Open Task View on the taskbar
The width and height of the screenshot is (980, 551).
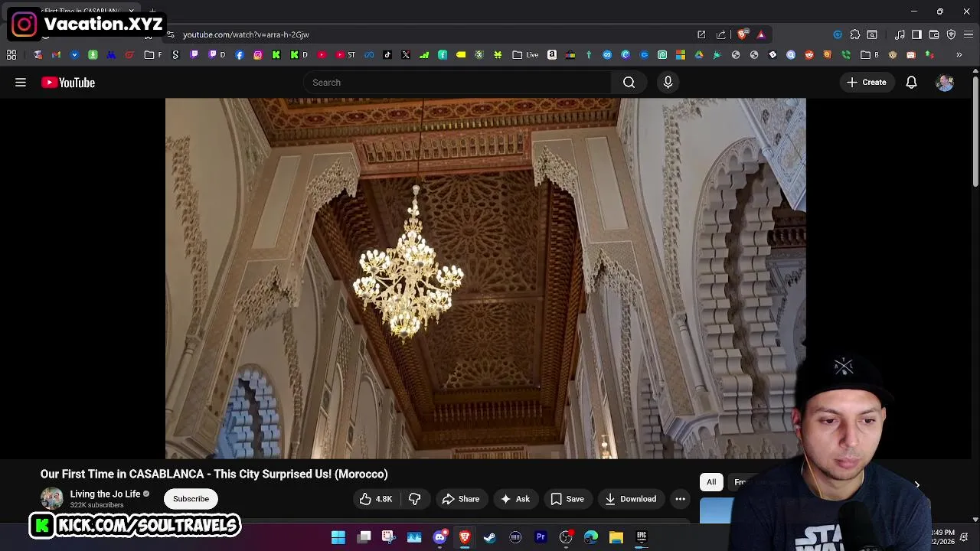click(x=364, y=537)
